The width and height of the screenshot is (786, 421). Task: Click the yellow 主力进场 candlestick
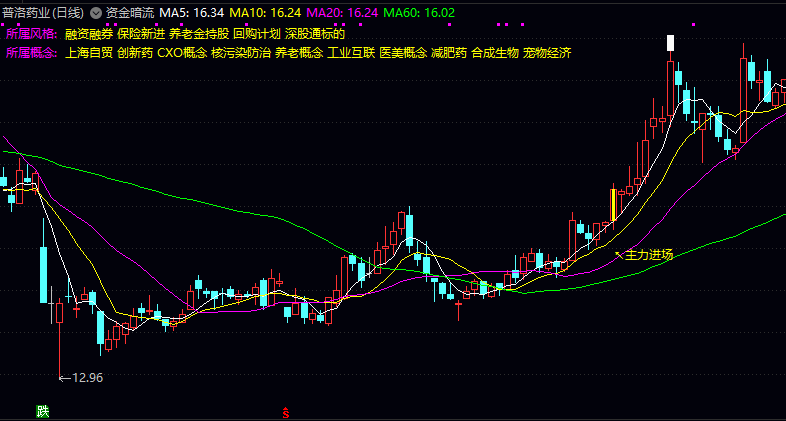[613, 204]
